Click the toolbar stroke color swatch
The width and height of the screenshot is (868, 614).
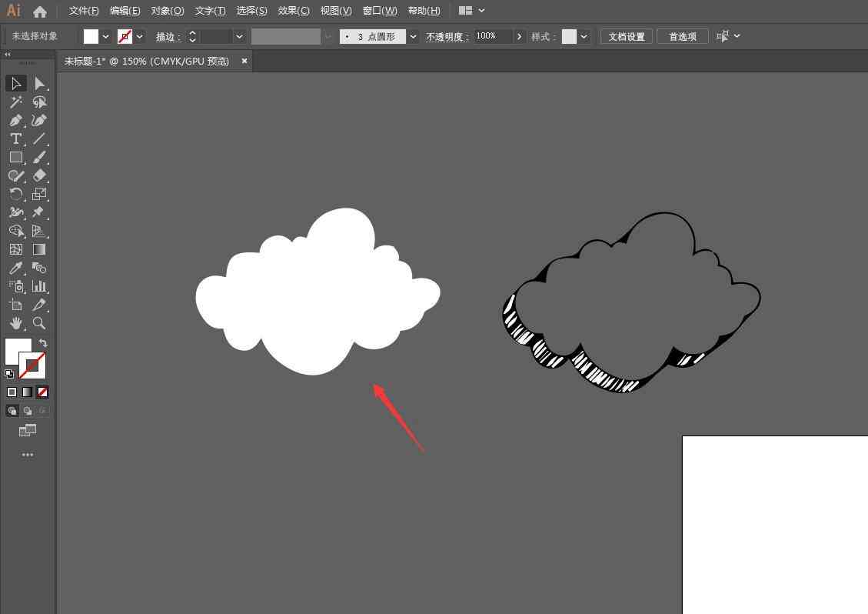32,365
